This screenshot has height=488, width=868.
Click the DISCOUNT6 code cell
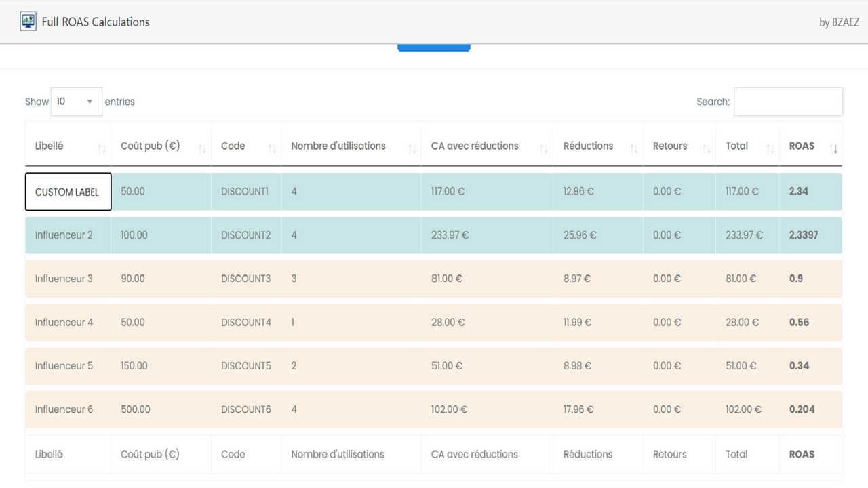tap(246, 409)
